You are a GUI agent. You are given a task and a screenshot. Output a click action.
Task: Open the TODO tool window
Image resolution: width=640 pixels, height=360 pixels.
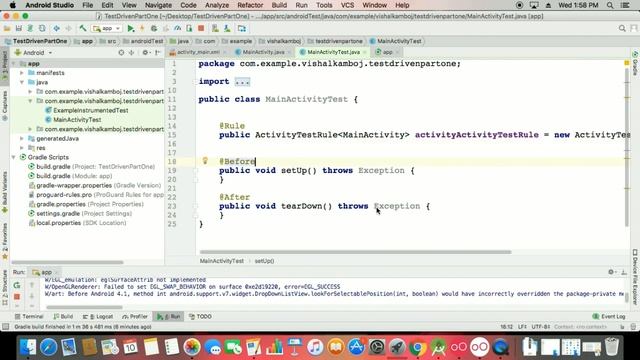click(200, 317)
